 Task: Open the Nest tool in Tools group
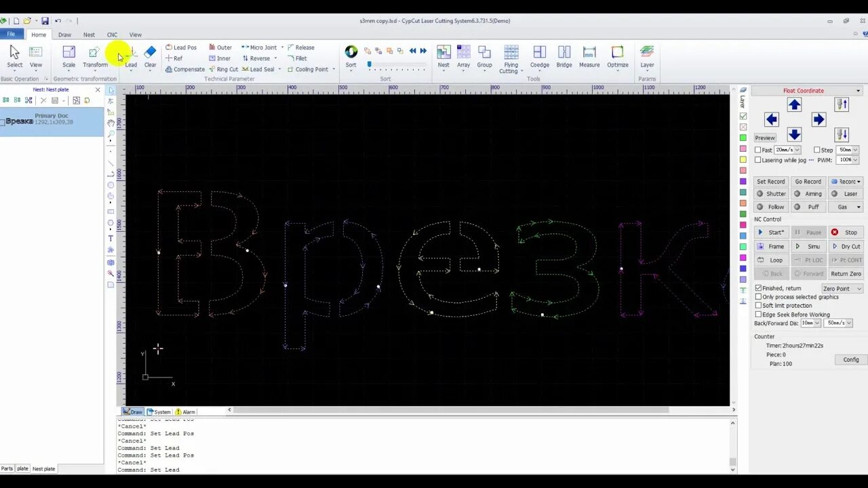443,57
